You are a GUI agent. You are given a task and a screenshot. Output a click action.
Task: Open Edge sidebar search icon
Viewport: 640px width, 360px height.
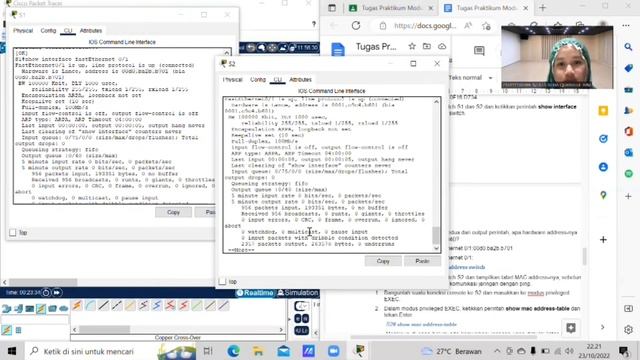628,47
